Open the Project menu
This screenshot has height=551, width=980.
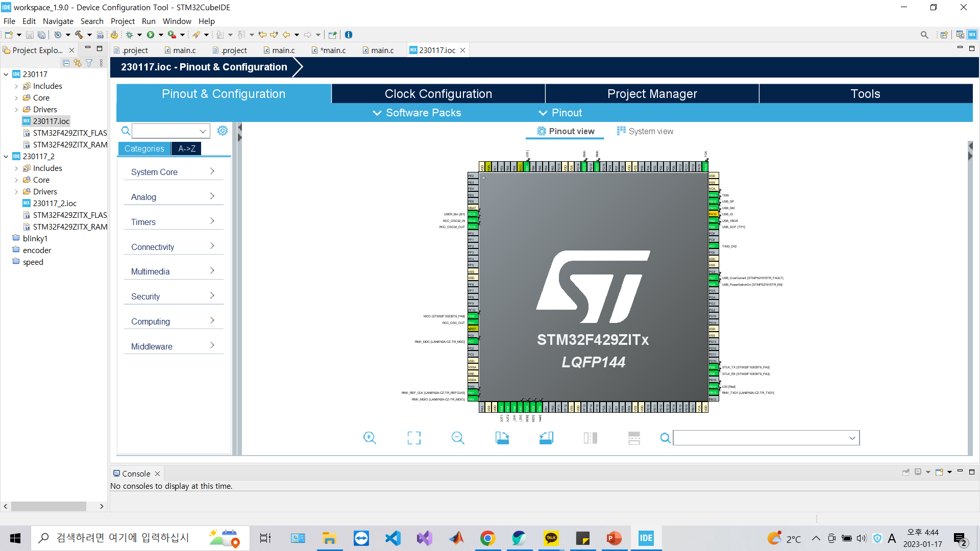pyautogui.click(x=122, y=21)
